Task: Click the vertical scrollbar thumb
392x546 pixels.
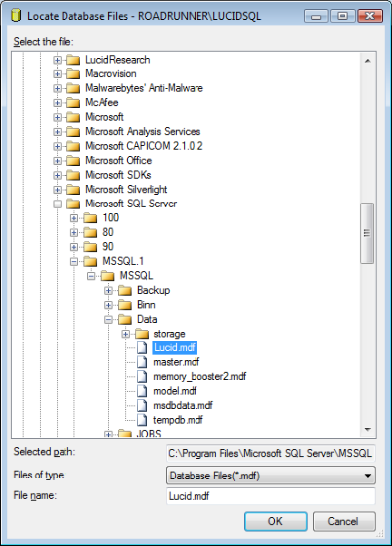Action: (x=367, y=233)
